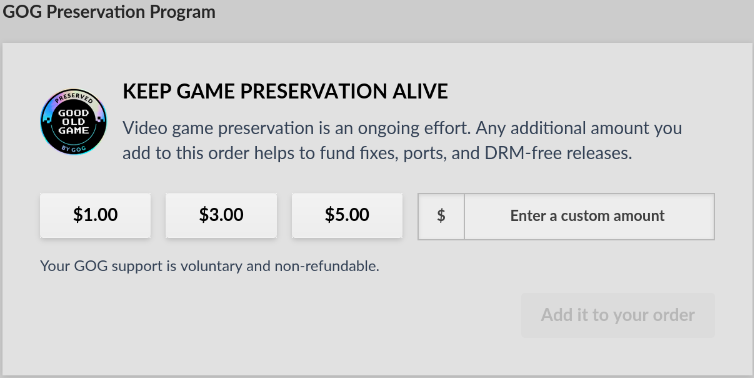
Task: Click the dollar sign currency prefix
Action: point(441,216)
